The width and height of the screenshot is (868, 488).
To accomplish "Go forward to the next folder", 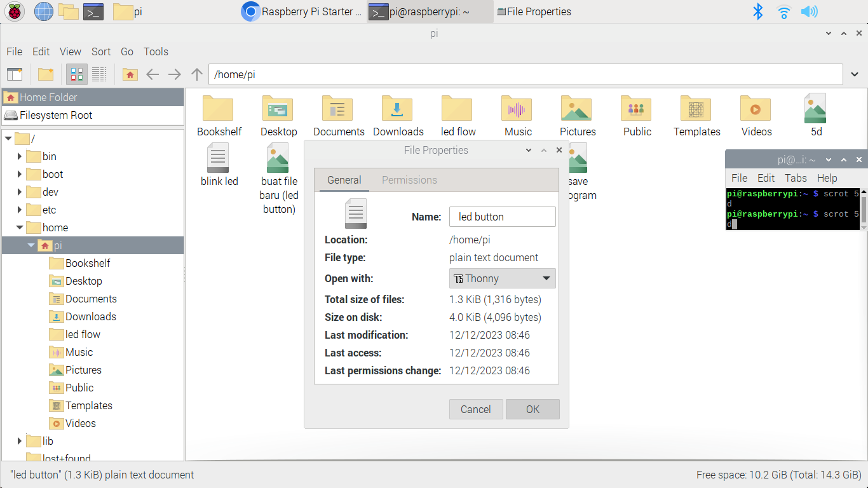I will click(175, 74).
